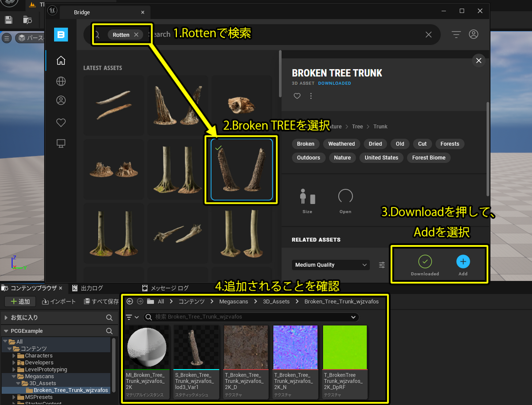Open Bridge Home in the sidebar
This screenshot has height=405, width=532.
tap(61, 60)
